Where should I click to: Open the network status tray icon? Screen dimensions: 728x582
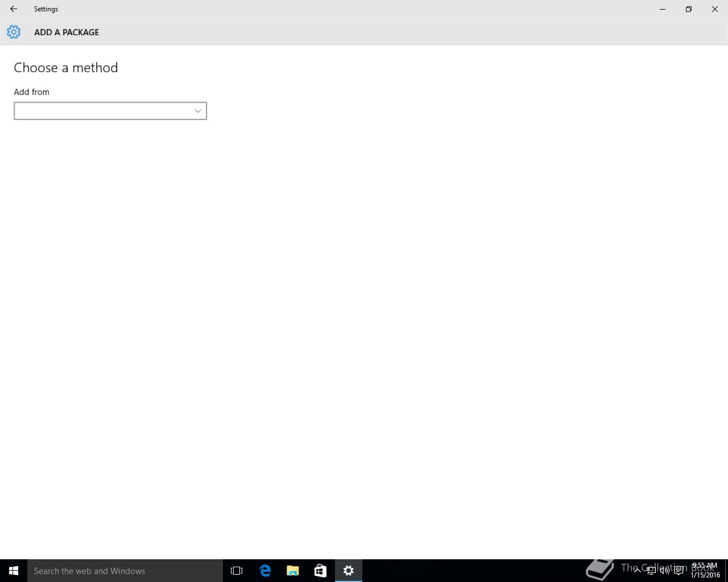(x=651, y=571)
